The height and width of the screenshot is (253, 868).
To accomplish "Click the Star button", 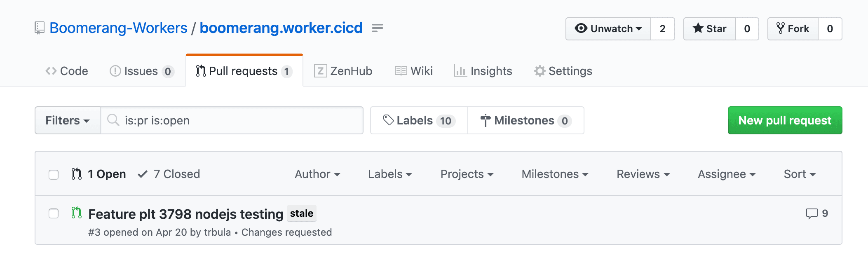I will (710, 29).
